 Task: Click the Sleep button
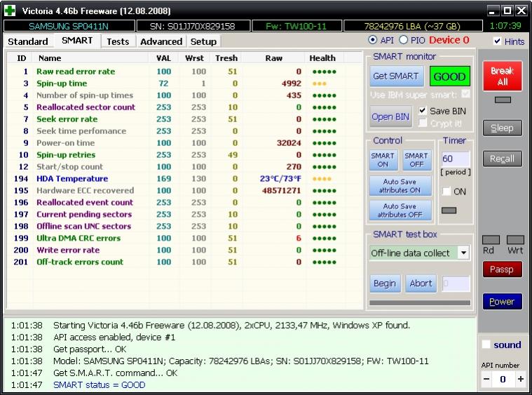[502, 128]
